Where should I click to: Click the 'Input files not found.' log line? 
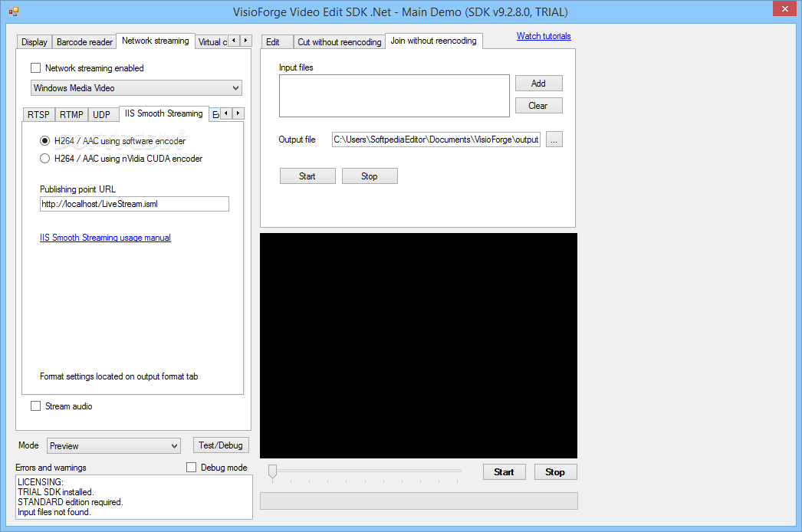click(x=54, y=512)
